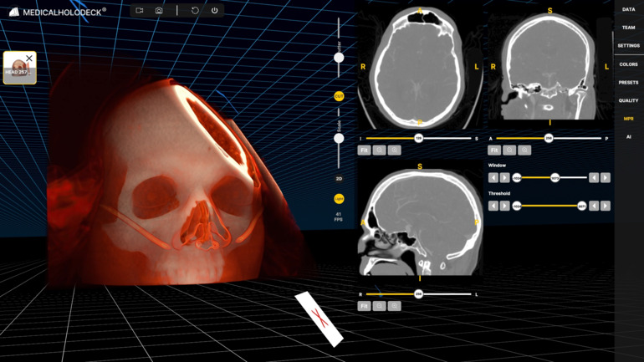Click the sagittal R–L slice slider handle

point(418,294)
